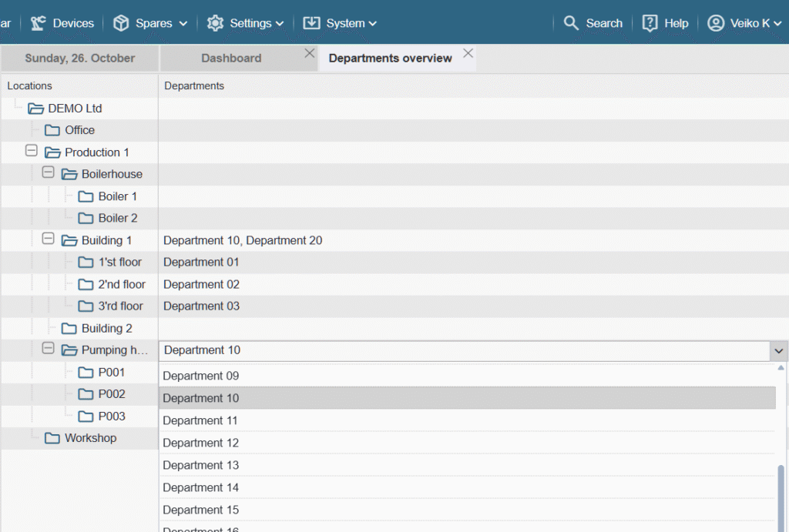Screen dimensions: 789x532
Task: Click the dropdown list scrollbar thumb
Action: pyautogui.click(x=781, y=493)
